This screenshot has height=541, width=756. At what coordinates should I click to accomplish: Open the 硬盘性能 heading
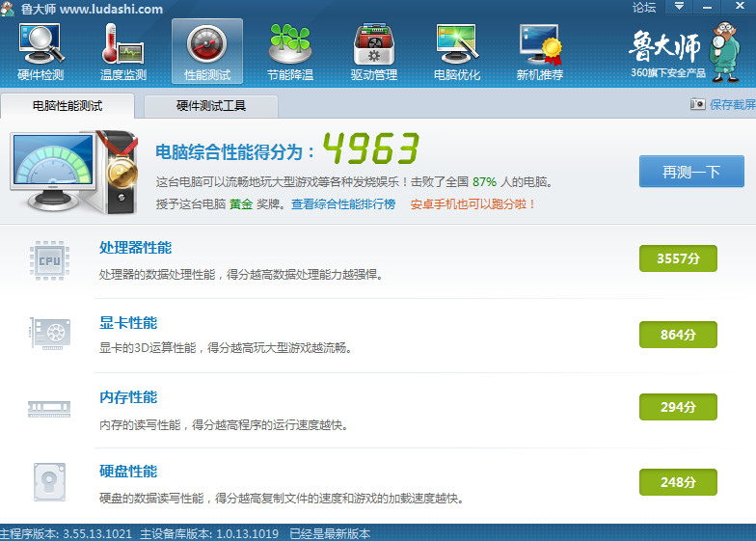point(128,472)
